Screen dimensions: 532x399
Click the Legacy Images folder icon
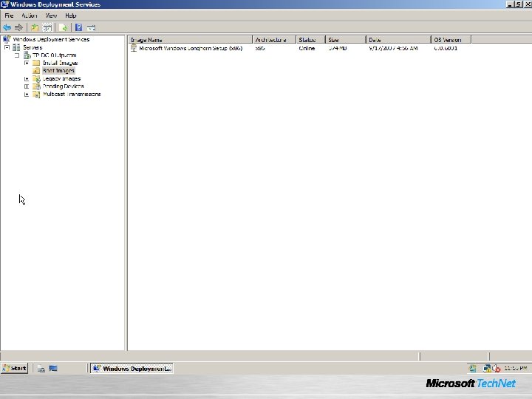click(x=36, y=79)
